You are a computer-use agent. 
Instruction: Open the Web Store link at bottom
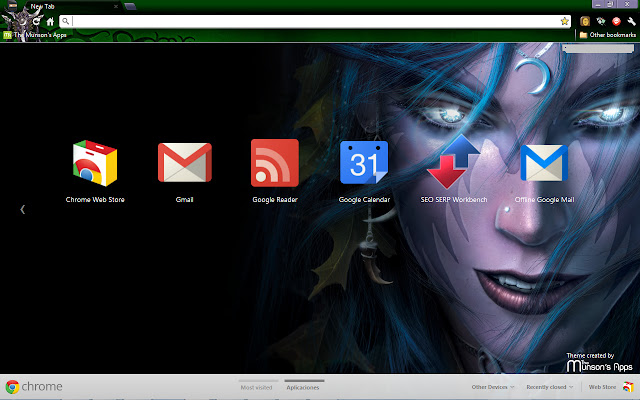pyautogui.click(x=610, y=387)
